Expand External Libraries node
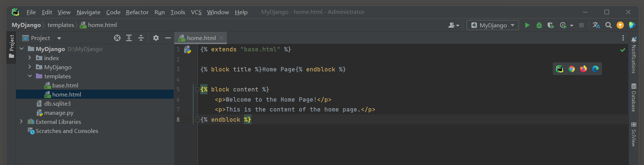644x165 pixels. point(22,122)
